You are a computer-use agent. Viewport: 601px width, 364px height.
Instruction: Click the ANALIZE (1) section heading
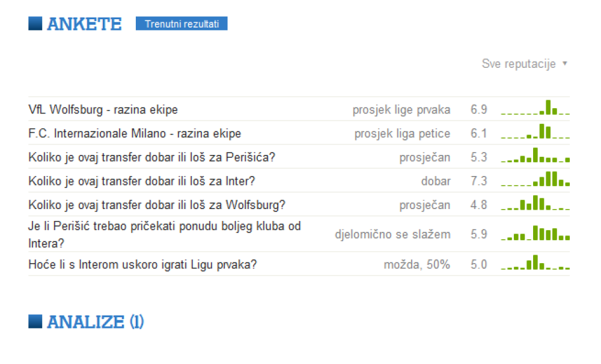coord(95,322)
